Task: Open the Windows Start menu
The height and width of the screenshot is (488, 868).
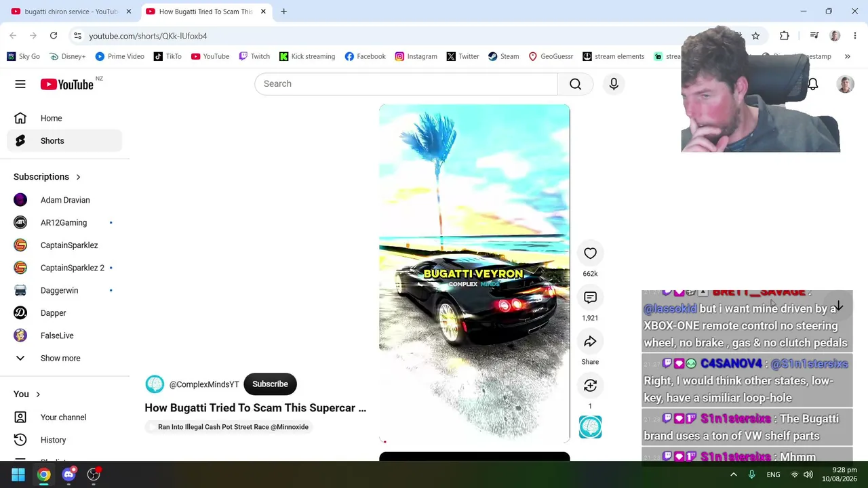Action: click(18, 474)
